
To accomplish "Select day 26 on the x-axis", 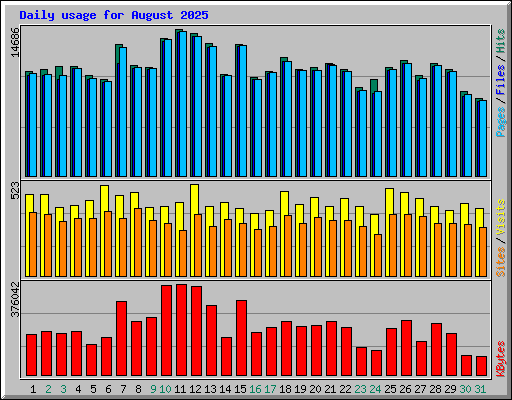I will pos(405,389).
